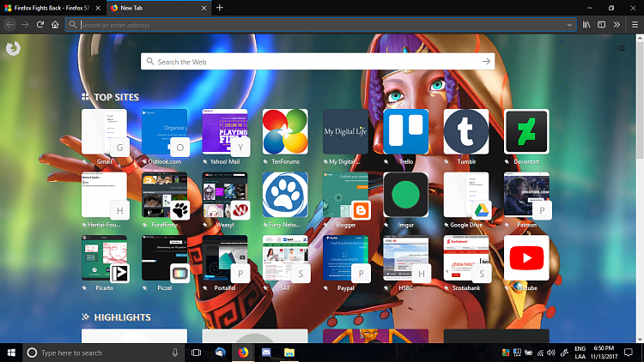Open the Patreon top site
The height and width of the screenshot is (362, 644).
tap(527, 195)
